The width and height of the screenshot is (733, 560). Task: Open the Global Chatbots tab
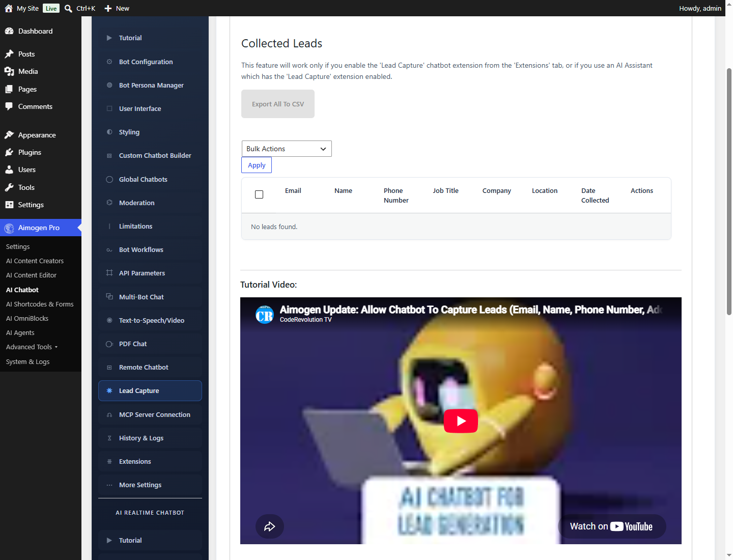[x=150, y=180]
